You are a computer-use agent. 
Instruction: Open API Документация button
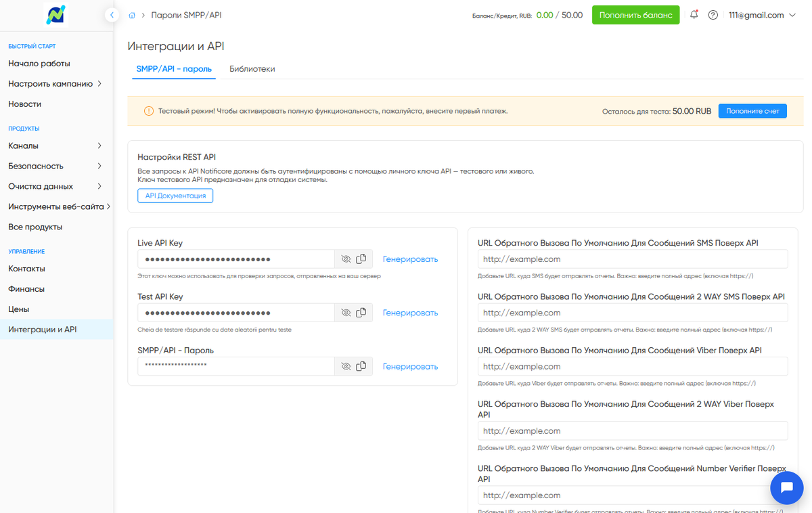(x=175, y=196)
